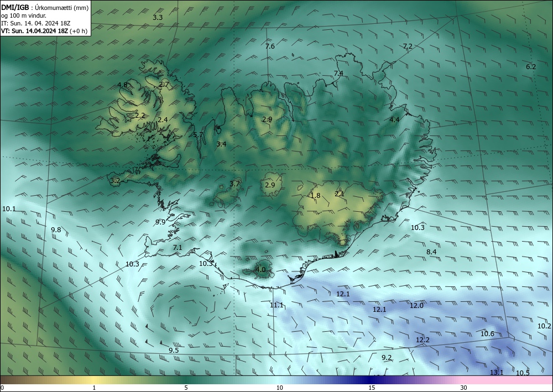Select the 8.4 value southeast of Iceland
The width and height of the screenshot is (553, 392).
coord(431,252)
